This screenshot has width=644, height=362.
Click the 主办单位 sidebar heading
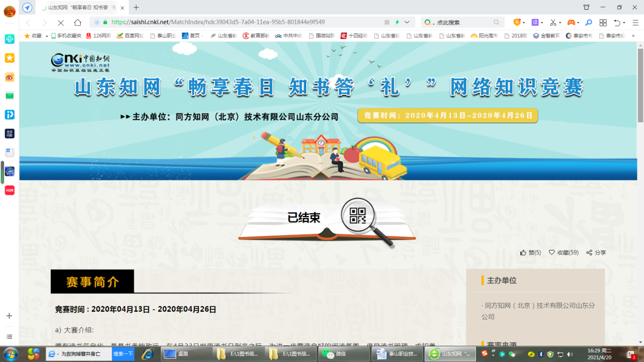(502, 280)
